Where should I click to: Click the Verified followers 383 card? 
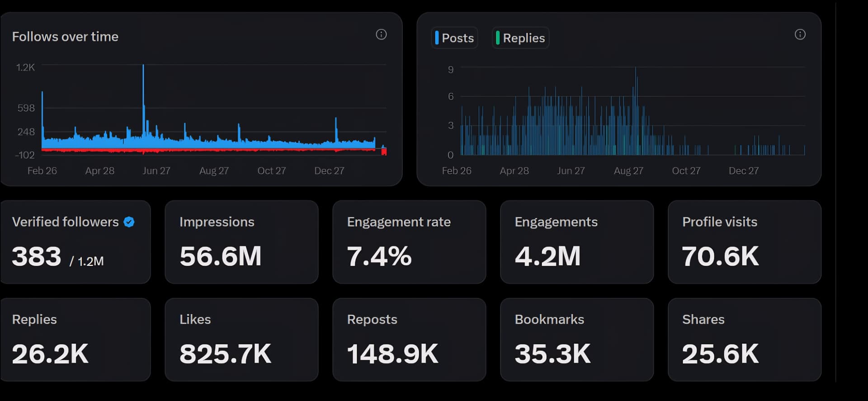[x=75, y=242]
